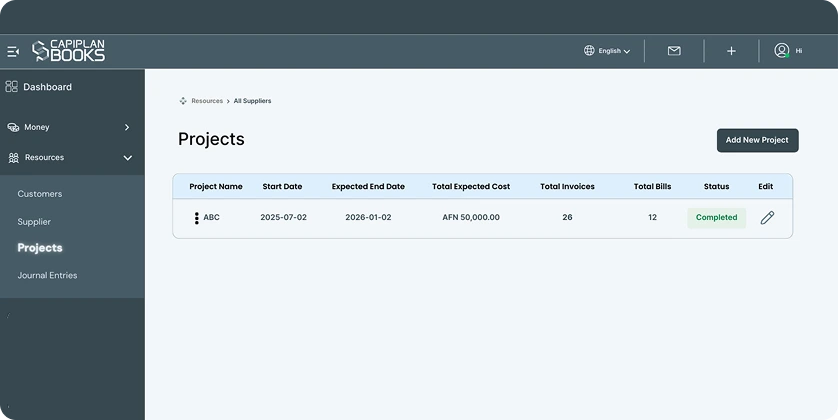This screenshot has width=838, height=420.
Task: Click the Expected End Date column header
Action: tap(368, 186)
